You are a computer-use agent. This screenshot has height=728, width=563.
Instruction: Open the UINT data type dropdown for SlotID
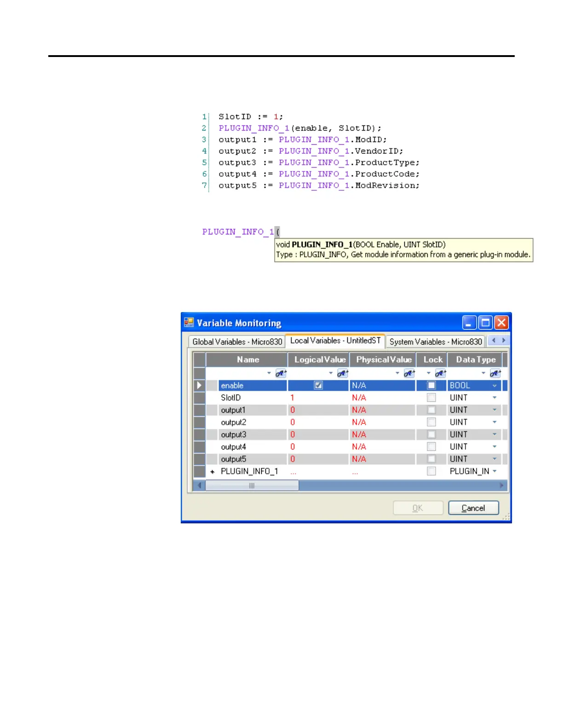[494, 398]
